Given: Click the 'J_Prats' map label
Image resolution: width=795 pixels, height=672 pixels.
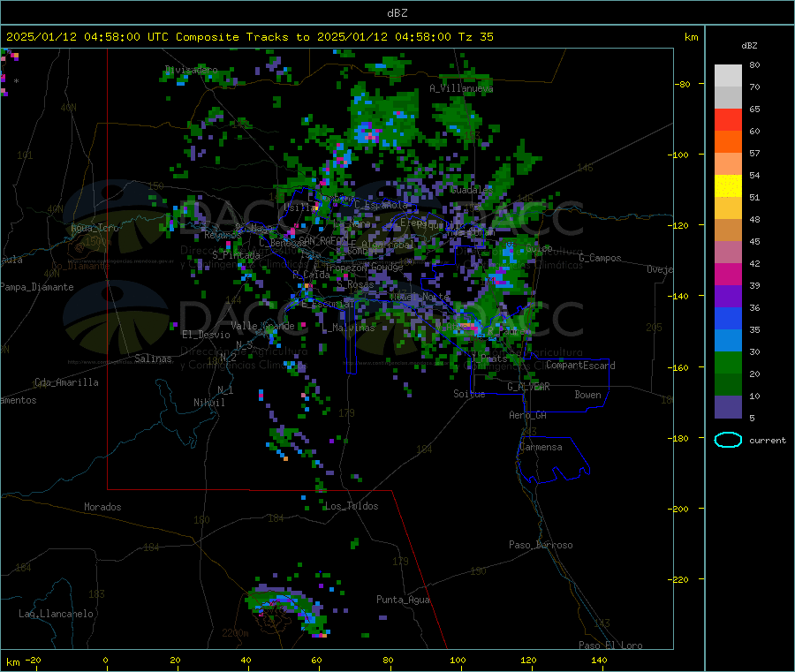Looking at the screenshot, I should point(488,359).
